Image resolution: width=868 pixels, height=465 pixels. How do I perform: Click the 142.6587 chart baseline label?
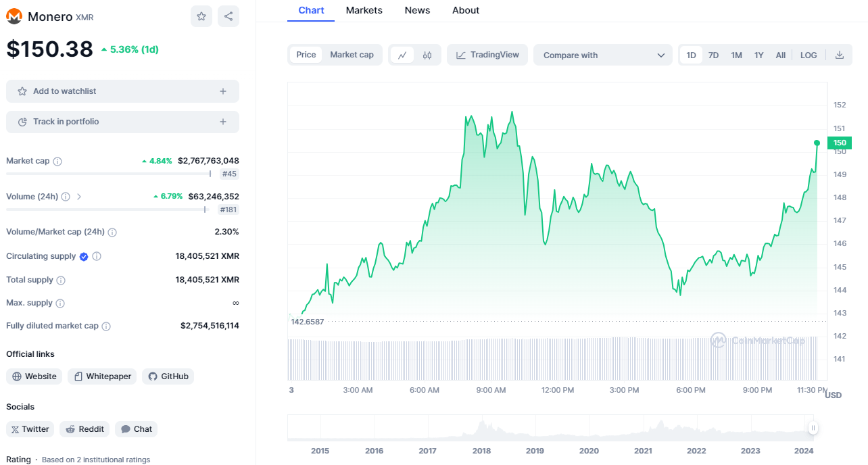pyautogui.click(x=308, y=322)
